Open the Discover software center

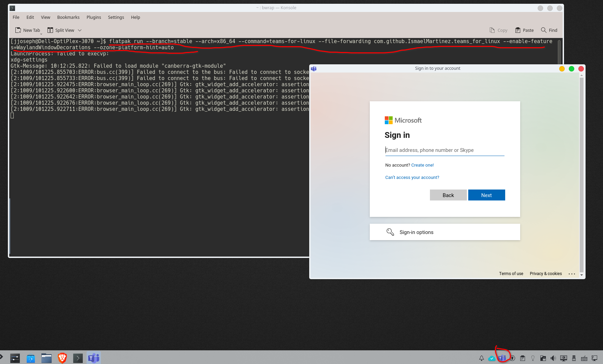(30, 358)
